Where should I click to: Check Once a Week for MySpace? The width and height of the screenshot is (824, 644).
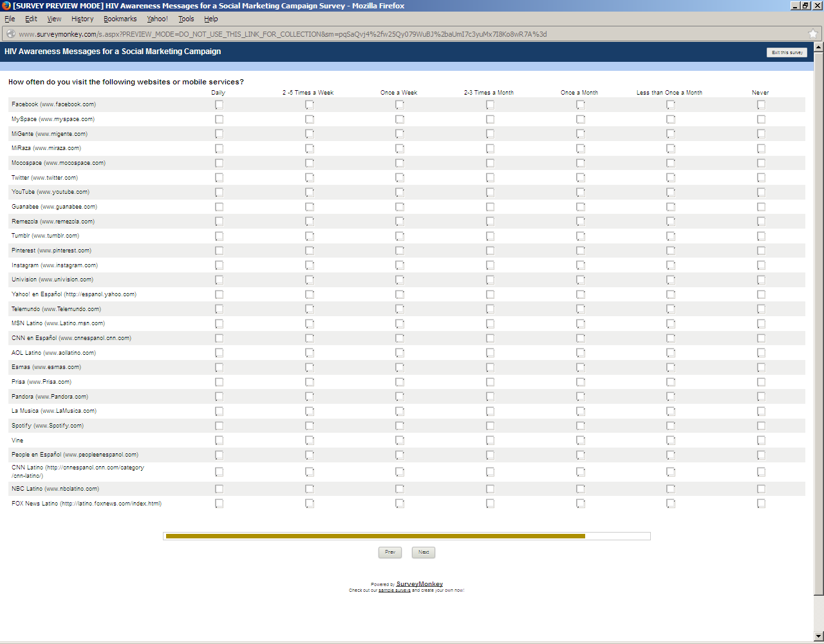(x=400, y=119)
